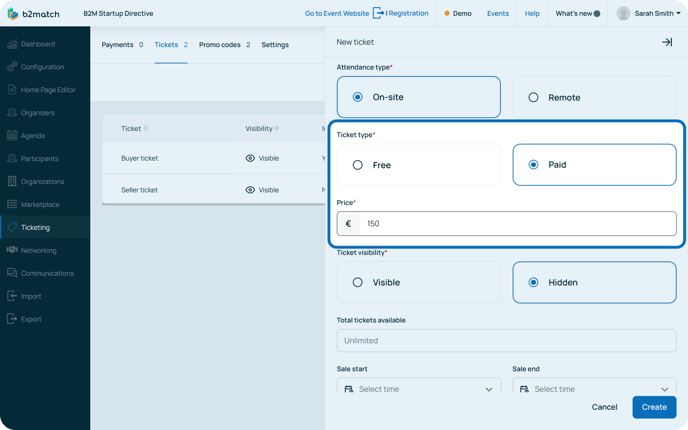Click the Sale end calendar icon
The height and width of the screenshot is (430, 688).
[524, 389]
